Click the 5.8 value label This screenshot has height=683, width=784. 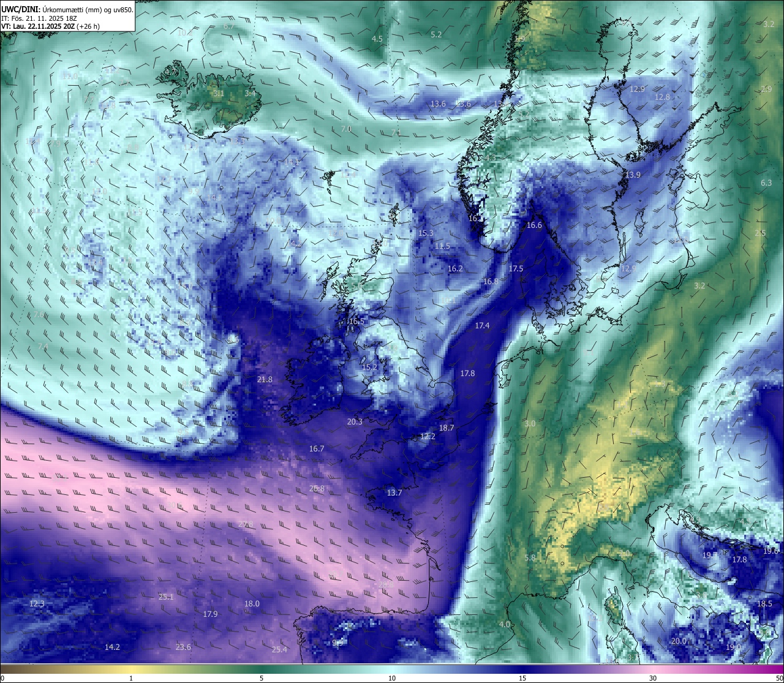point(530,557)
